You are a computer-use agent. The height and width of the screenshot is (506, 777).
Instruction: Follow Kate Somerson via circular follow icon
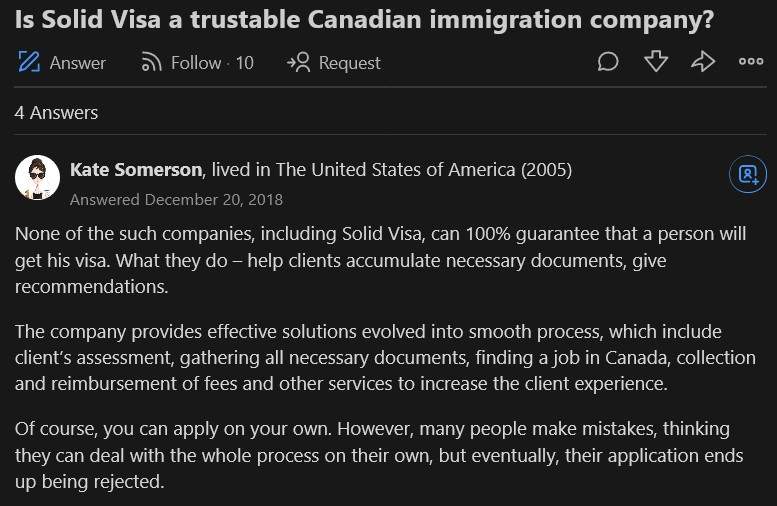pos(748,174)
